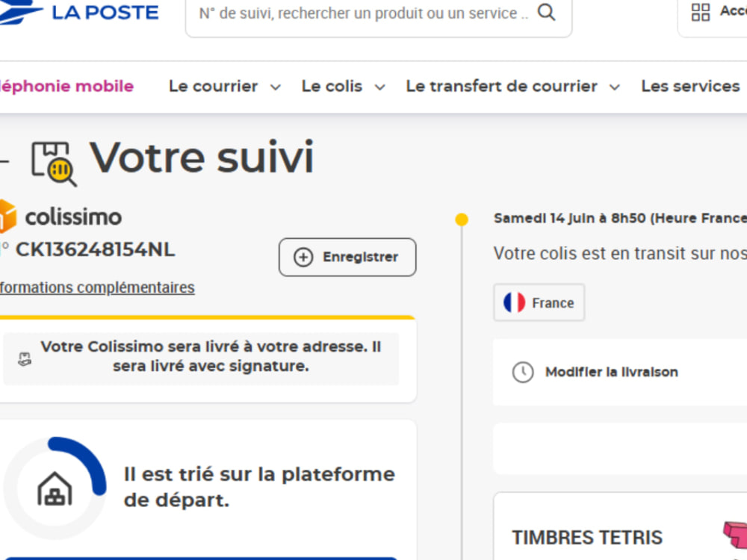Open Le colis menu
The image size is (747, 560).
pyautogui.click(x=332, y=86)
